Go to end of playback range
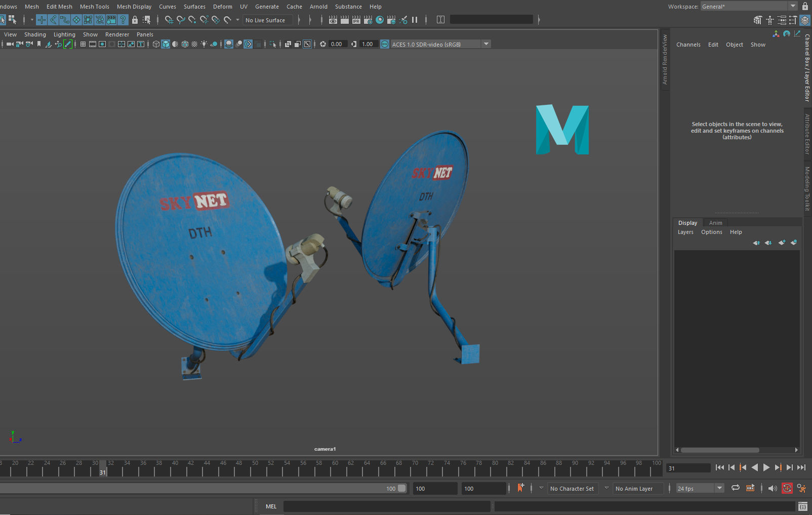The width and height of the screenshot is (812, 515). pyautogui.click(x=801, y=467)
